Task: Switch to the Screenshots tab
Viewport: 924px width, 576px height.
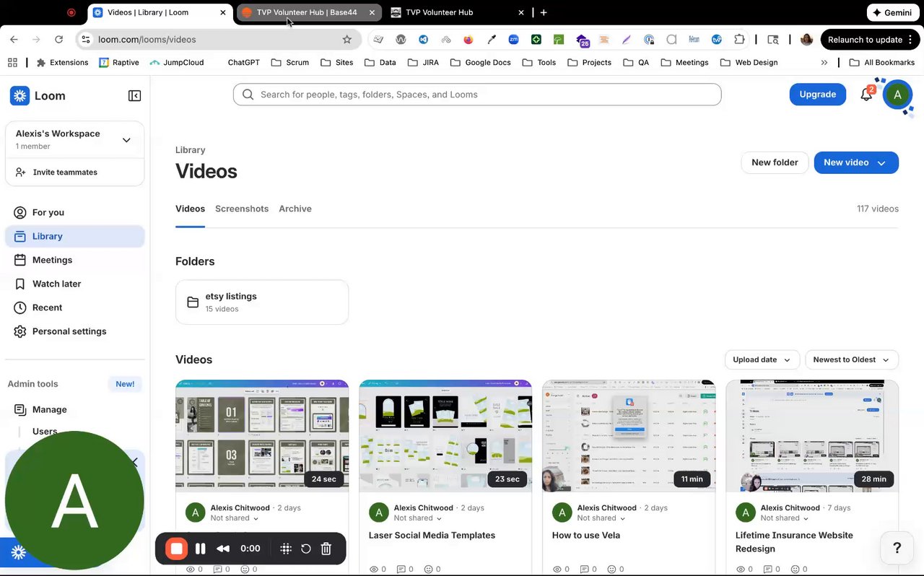Action: click(242, 209)
